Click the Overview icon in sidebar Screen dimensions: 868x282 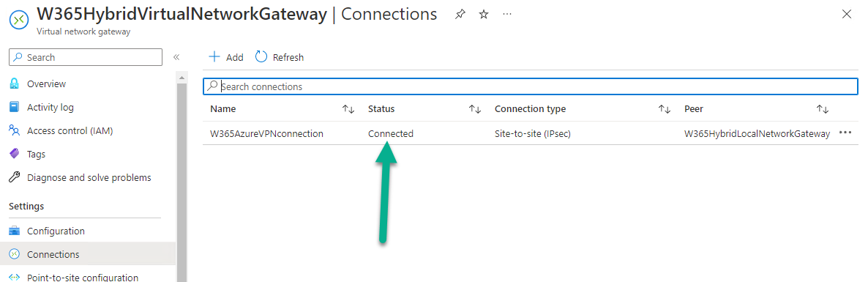tap(15, 84)
